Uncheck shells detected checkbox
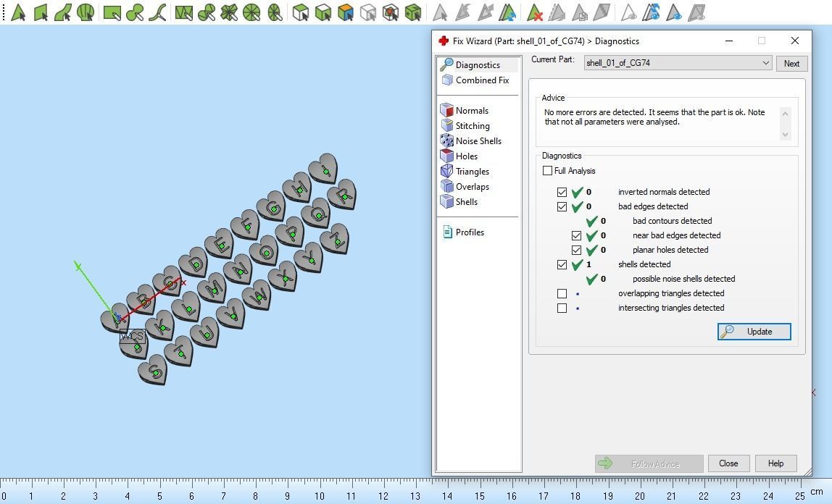Viewport: 832px width, 504px height. pyautogui.click(x=562, y=264)
